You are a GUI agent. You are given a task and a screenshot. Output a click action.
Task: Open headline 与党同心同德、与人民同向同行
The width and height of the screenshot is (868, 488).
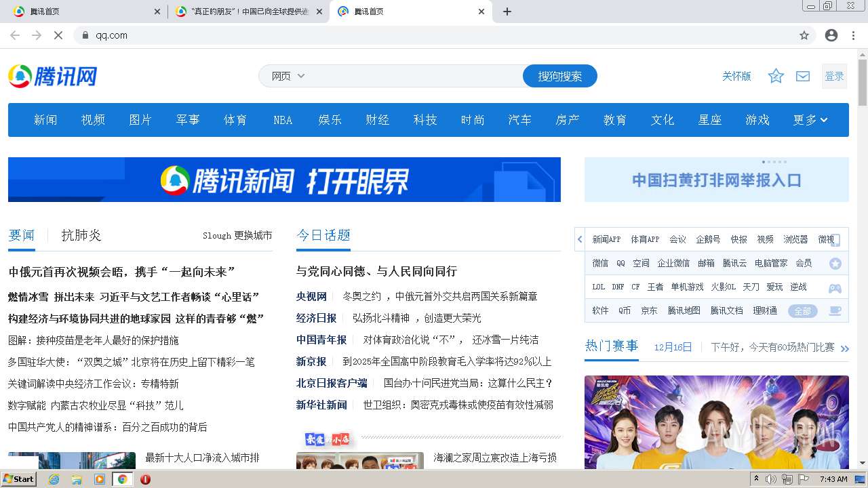pyautogui.click(x=376, y=271)
